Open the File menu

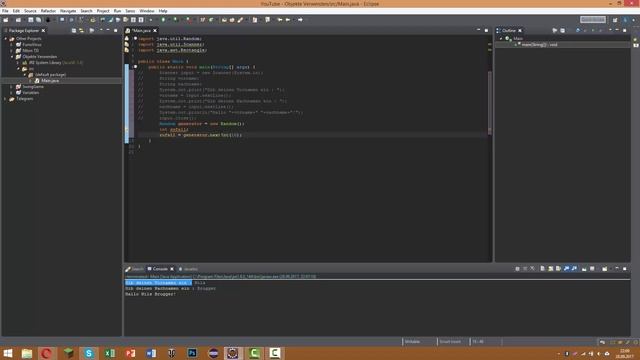click(x=5, y=11)
